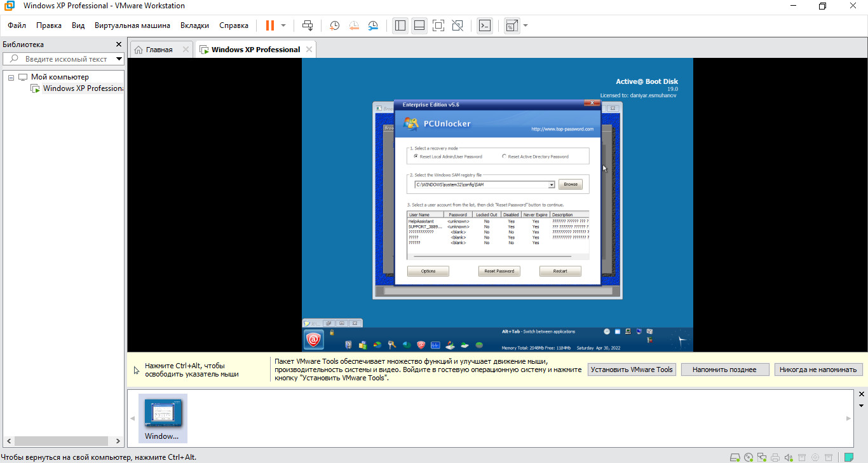Select Windows XP Professional in library tree

click(83, 88)
